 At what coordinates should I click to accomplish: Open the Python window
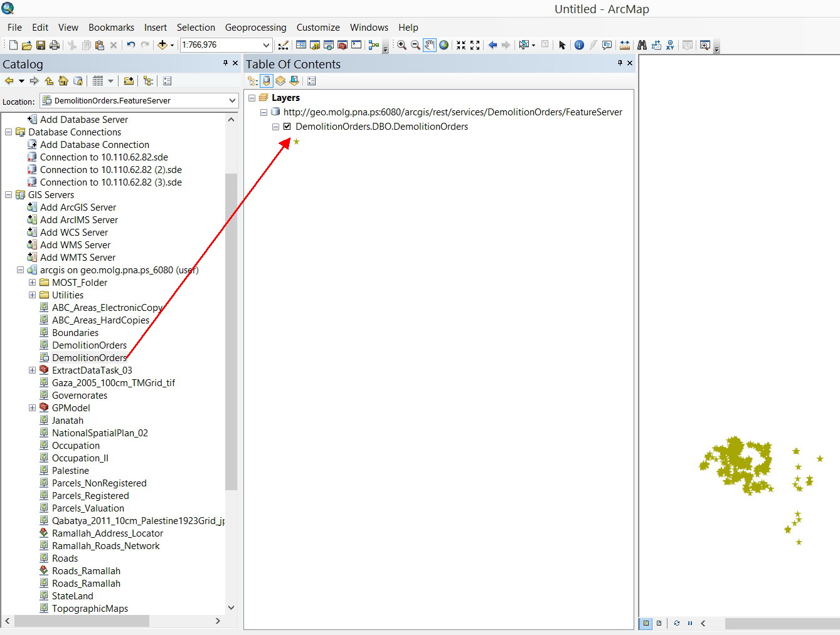[356, 45]
